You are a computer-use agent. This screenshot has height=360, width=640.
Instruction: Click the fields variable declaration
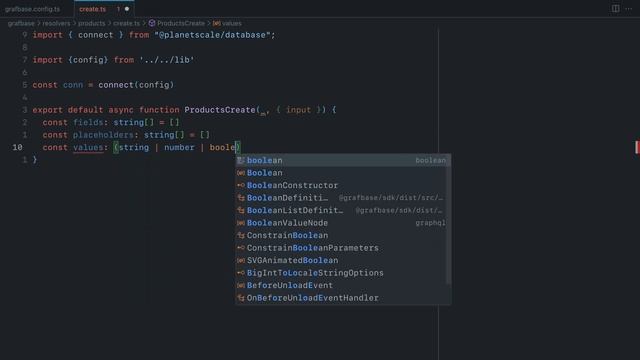tap(88, 122)
